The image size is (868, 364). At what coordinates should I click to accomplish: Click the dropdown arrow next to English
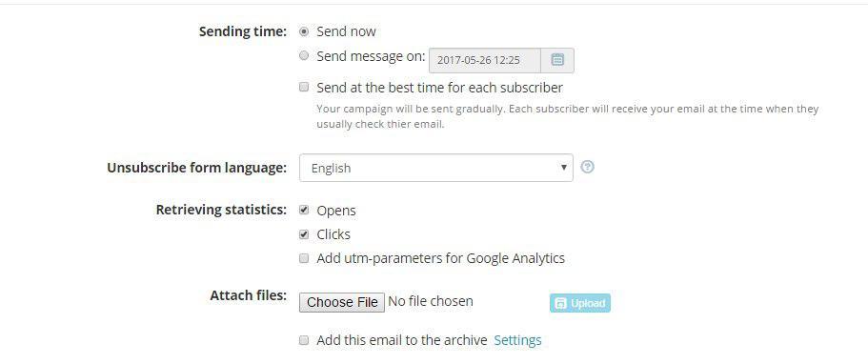tap(563, 168)
